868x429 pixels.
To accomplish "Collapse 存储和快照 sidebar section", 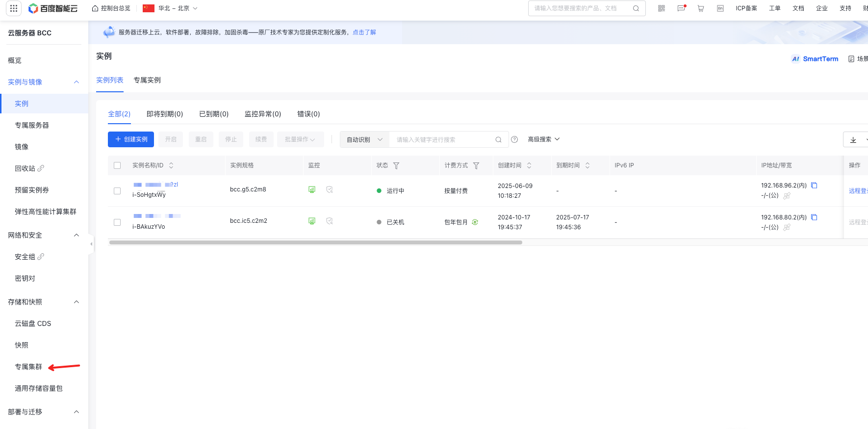I will pos(77,302).
